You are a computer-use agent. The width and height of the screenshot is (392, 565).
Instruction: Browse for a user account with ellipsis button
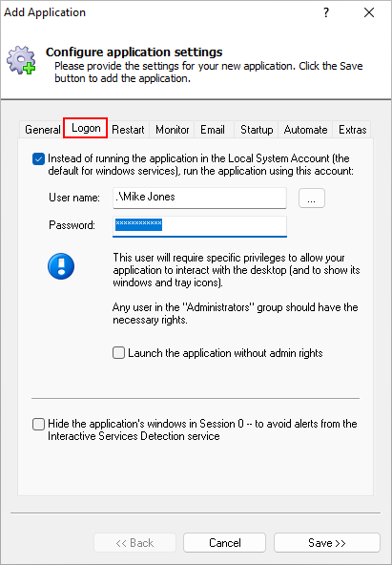tap(312, 198)
